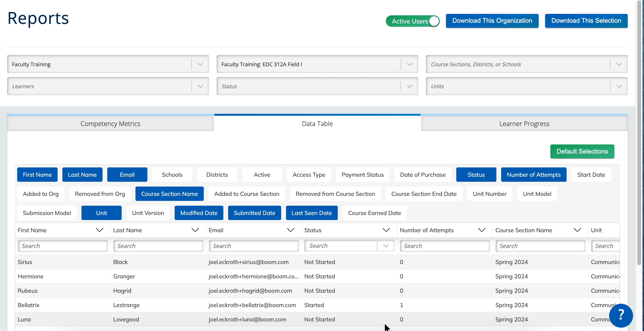Enable the Unit Model chip
Viewport: 644px width, 331px height.
(x=537, y=193)
